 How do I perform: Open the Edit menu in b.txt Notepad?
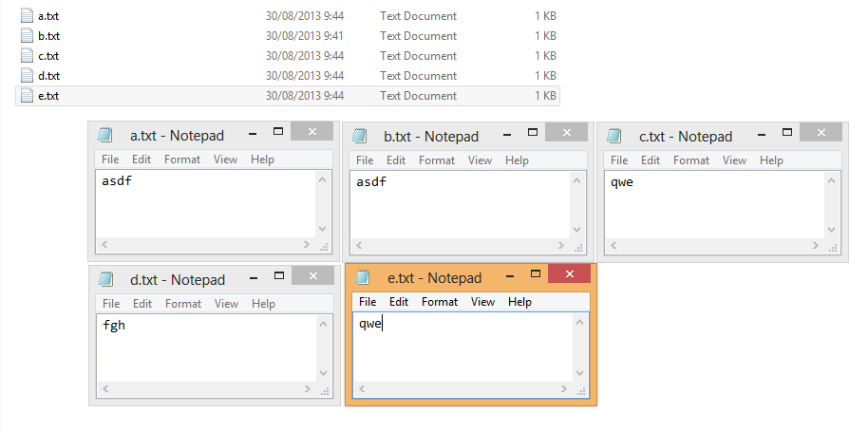click(x=396, y=160)
